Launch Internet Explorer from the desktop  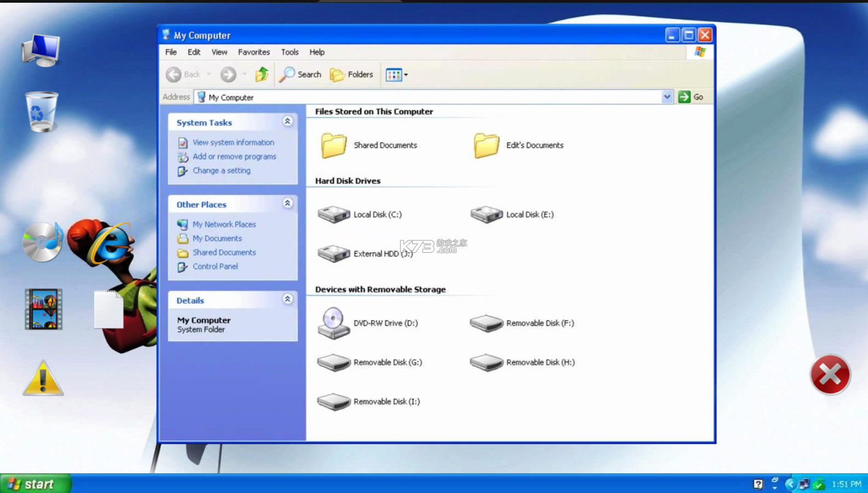pyautogui.click(x=111, y=243)
